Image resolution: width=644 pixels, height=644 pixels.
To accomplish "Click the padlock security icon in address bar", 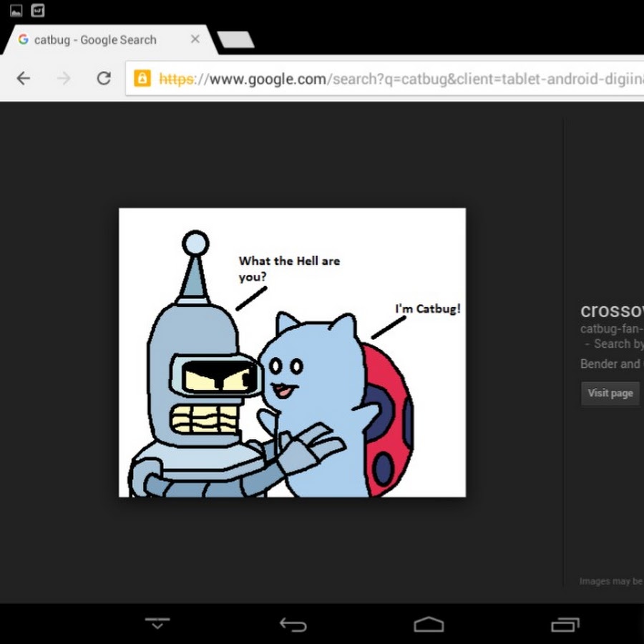I will click(x=142, y=78).
